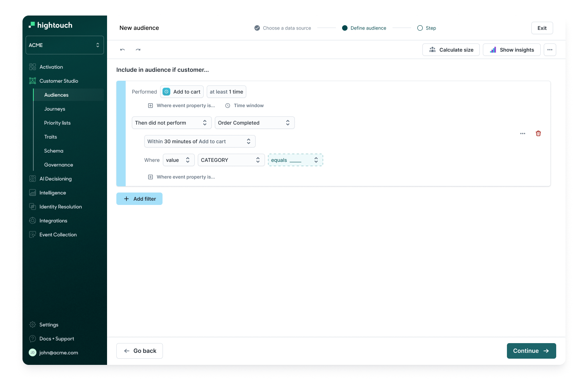The height and width of the screenshot is (380, 588).
Task: Select the Step progress circle
Action: tap(420, 28)
